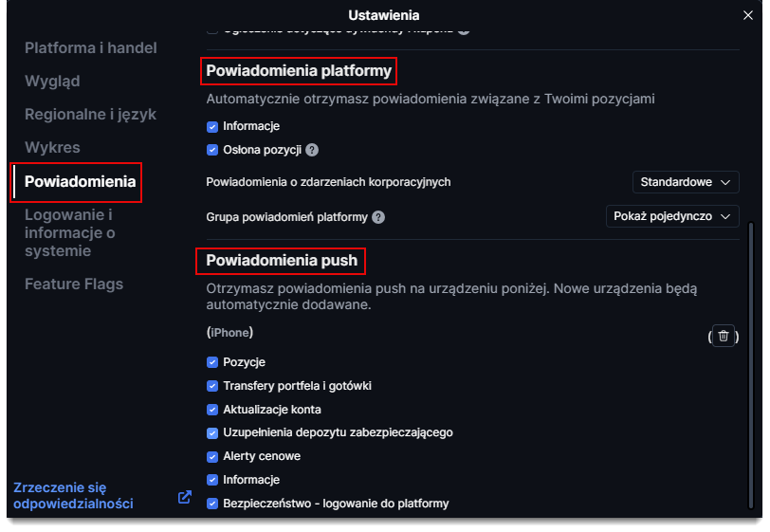
Task: Toggle the Osłona pozycji checkbox
Action: [x=212, y=150]
